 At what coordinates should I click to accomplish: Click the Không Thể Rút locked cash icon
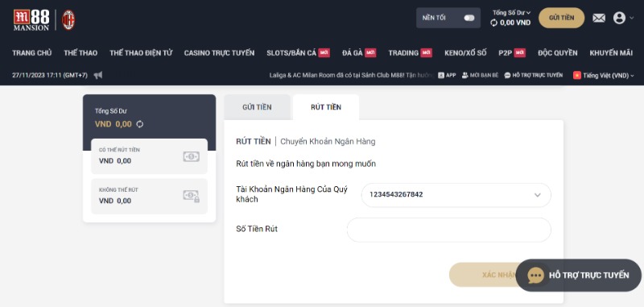(191, 196)
